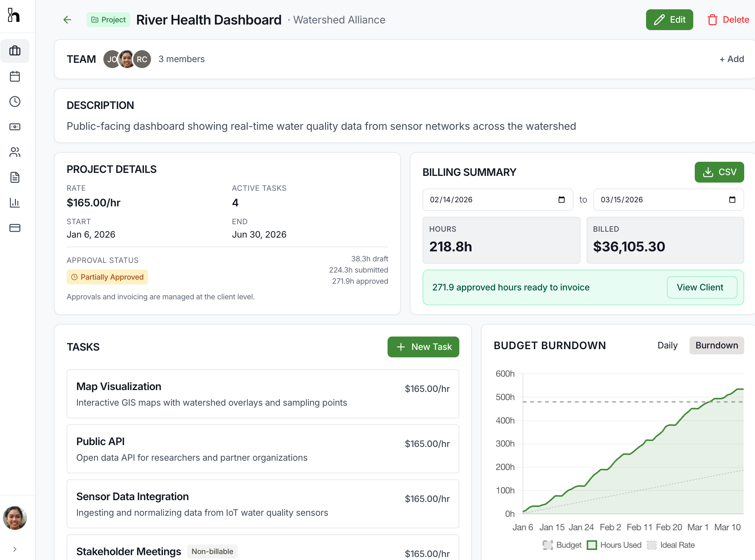
Task: Click the back arrow next to Project badge
Action: point(67,20)
